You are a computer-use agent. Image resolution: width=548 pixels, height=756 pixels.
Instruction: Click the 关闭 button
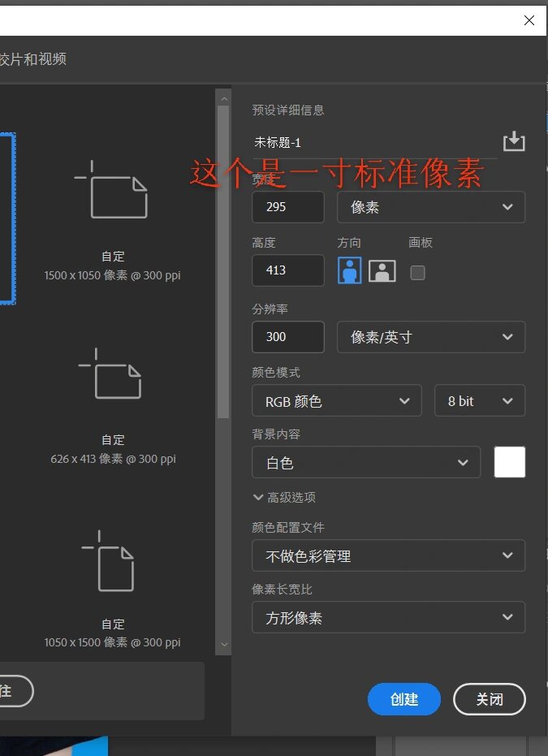(490, 699)
